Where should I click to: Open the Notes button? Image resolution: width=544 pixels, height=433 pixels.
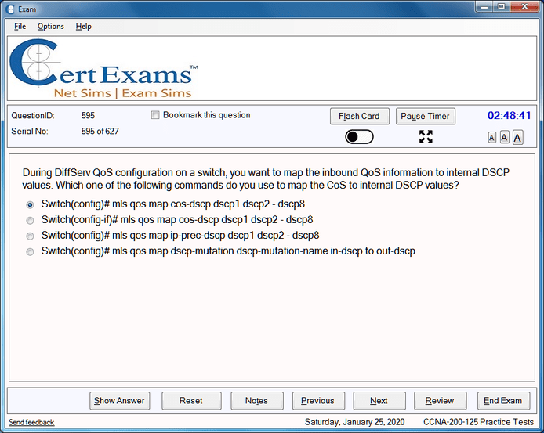click(256, 401)
